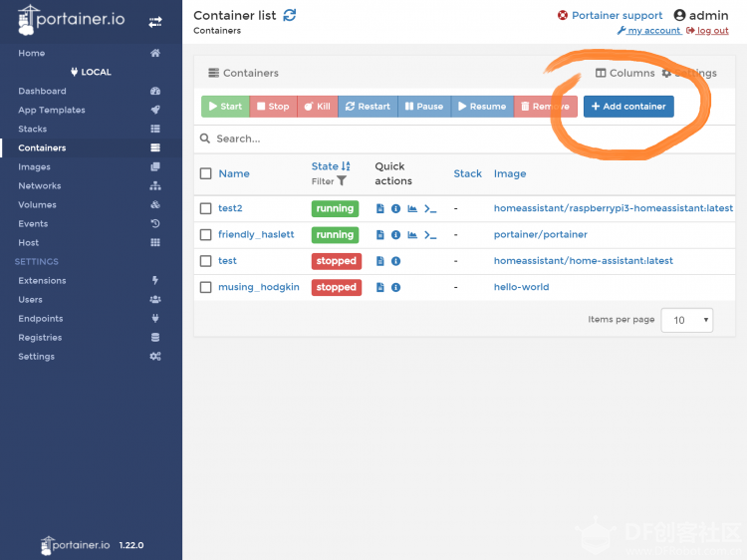Open inspect icon for test container
Image resolution: width=747 pixels, height=560 pixels.
pos(395,261)
